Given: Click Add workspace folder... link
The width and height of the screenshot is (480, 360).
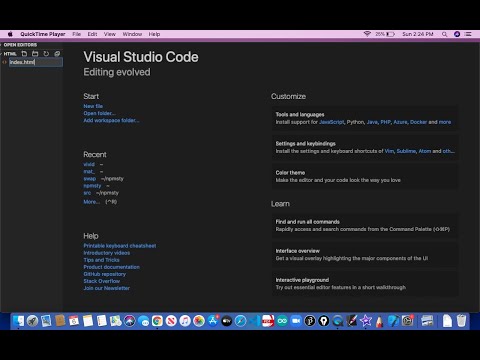Looking at the screenshot, I should 111,120.
